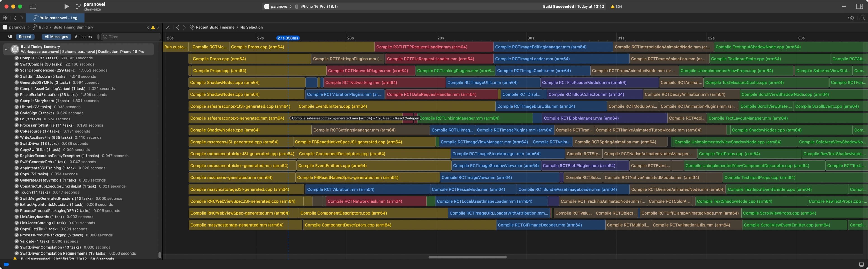Run the paranovel scheme with the play button
Viewport: 868px width, 269px height.
(66, 6)
